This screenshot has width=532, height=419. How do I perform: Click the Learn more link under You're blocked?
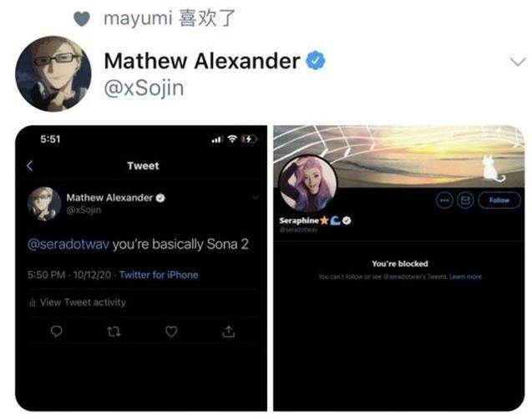coord(465,276)
